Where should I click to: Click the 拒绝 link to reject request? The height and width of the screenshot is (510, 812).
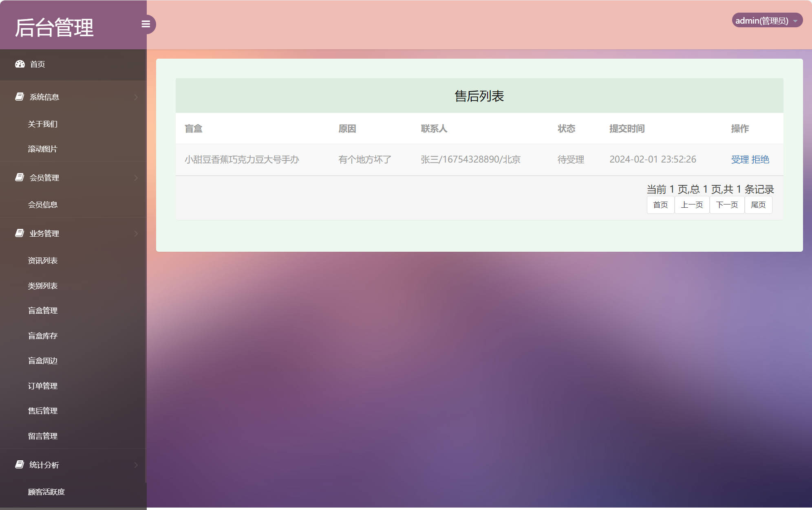coord(761,159)
